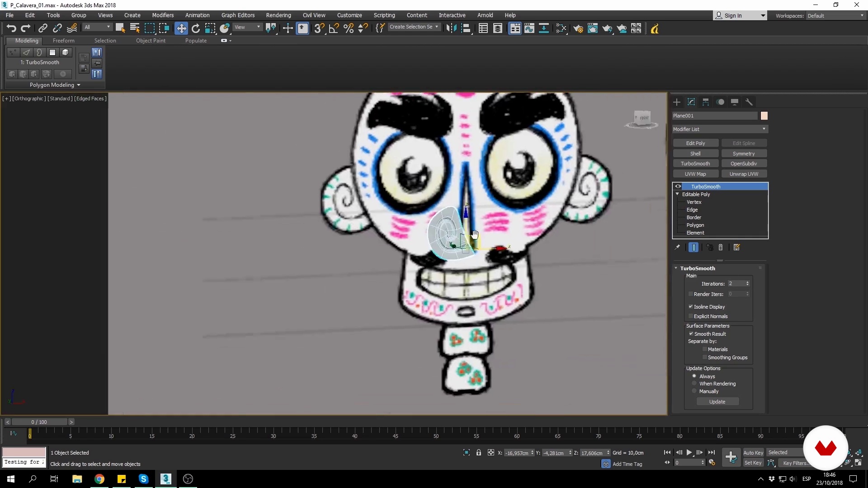Remove modifier with the trash icon
The width and height of the screenshot is (868, 488).
(721, 247)
